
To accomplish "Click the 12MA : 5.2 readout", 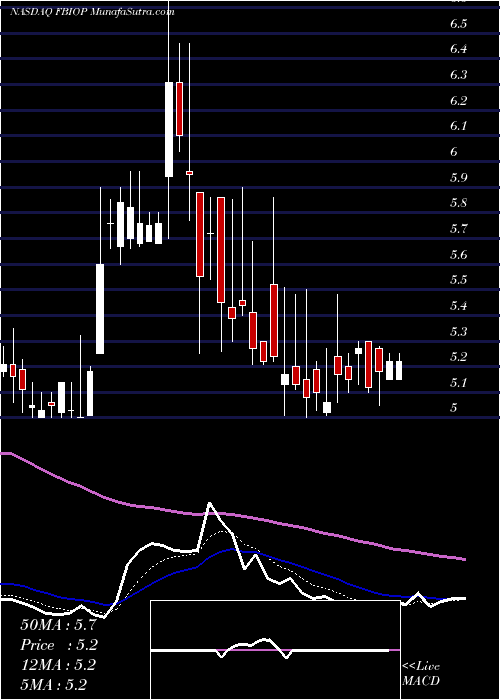I will tap(58, 665).
